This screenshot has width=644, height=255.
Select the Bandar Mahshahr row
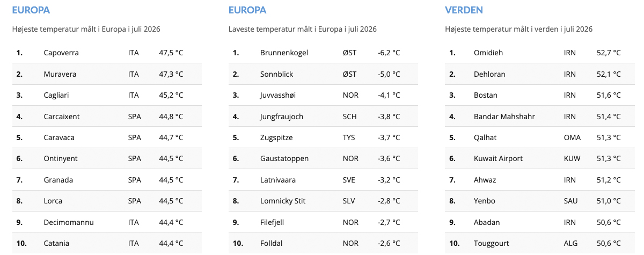click(540, 116)
